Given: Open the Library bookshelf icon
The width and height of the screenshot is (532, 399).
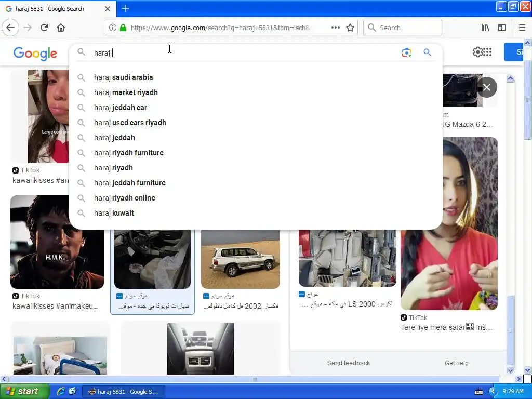Looking at the screenshot, I should (x=485, y=28).
